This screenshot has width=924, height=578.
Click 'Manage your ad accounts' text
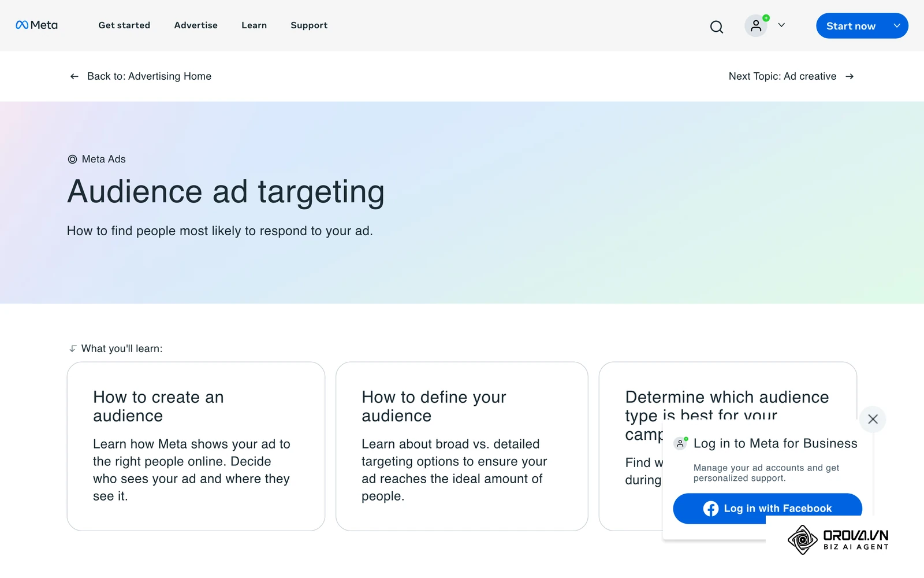point(766,473)
